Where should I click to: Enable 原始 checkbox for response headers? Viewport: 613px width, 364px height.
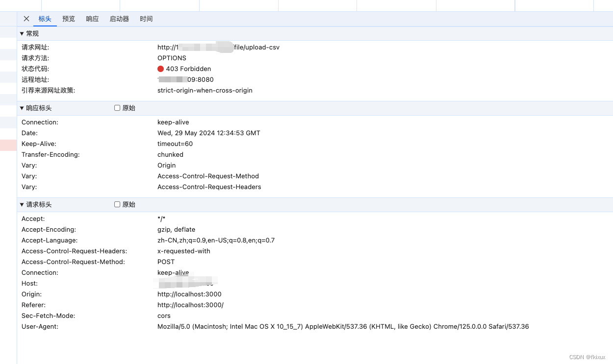coord(117,108)
